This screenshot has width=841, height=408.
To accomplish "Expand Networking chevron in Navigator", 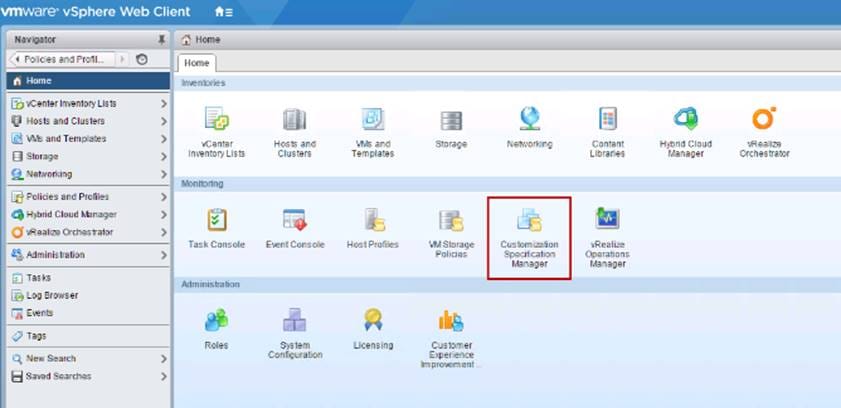I will (x=164, y=174).
